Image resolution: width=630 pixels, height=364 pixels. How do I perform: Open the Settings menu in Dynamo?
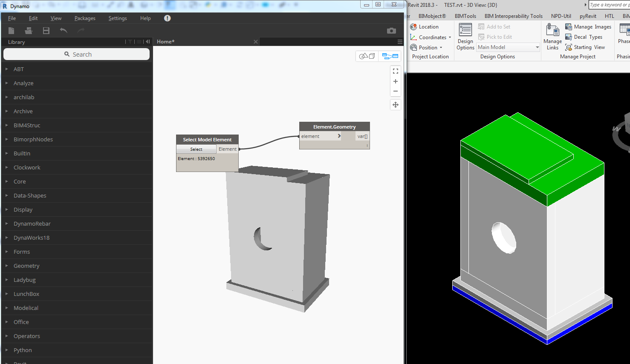click(x=118, y=18)
